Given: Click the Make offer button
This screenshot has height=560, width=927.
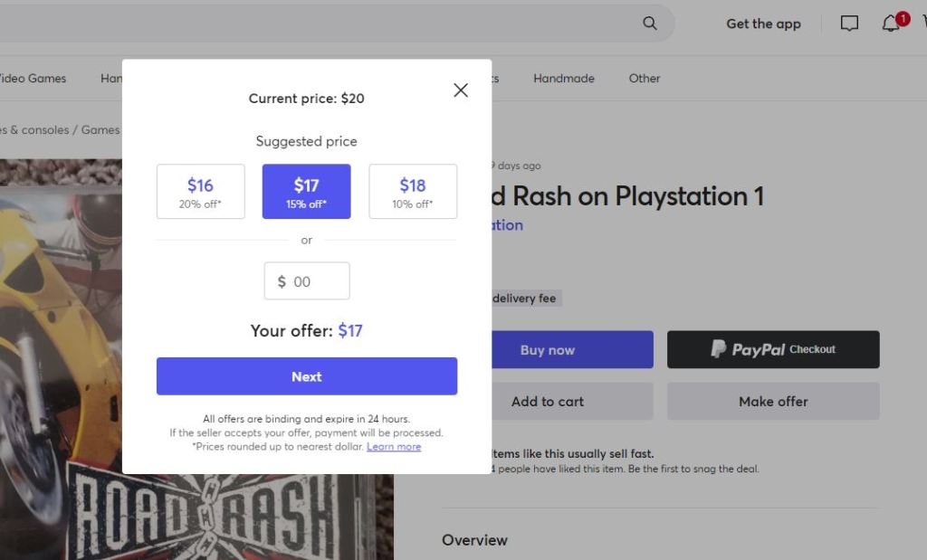Looking at the screenshot, I should (773, 402).
